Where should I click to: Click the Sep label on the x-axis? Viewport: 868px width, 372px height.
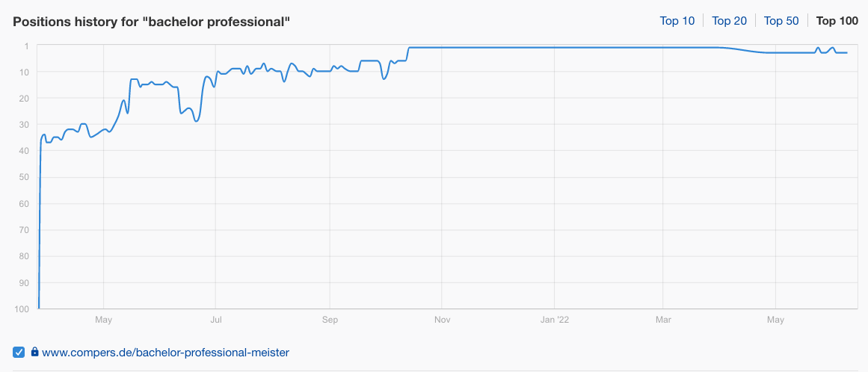[x=330, y=320]
